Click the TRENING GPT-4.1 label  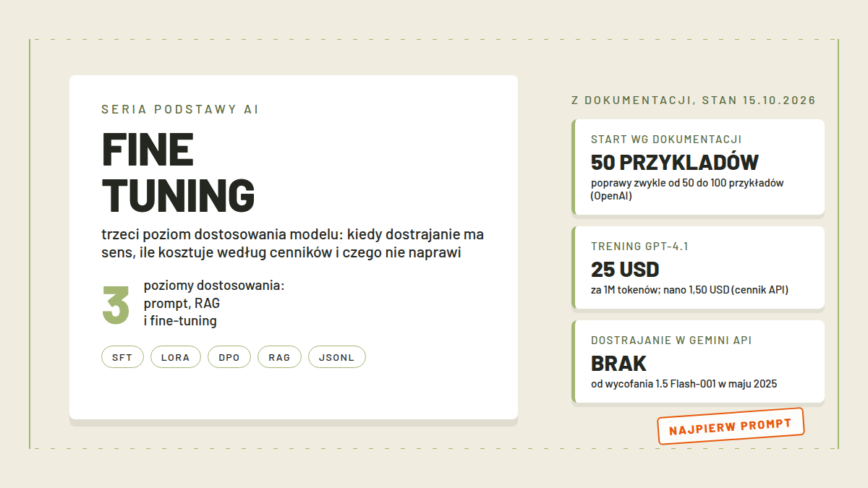(x=639, y=247)
